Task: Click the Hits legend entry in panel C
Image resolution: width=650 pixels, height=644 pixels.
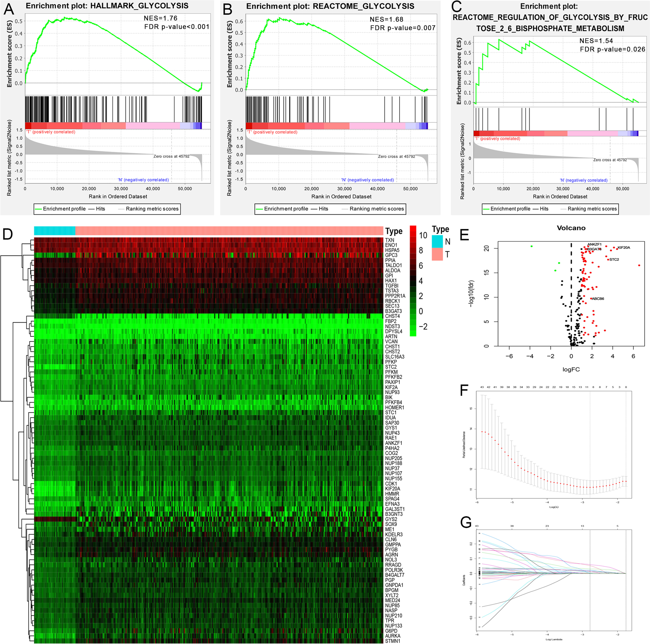Action: pyautogui.click(x=540, y=209)
